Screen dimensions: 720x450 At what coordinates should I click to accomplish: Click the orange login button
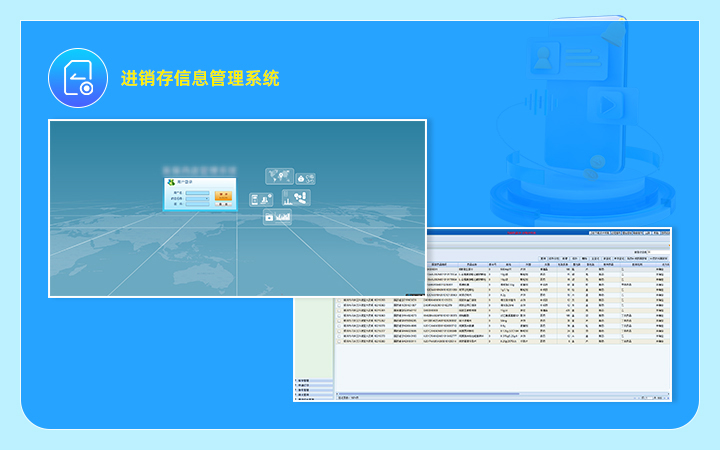pyautogui.click(x=223, y=196)
